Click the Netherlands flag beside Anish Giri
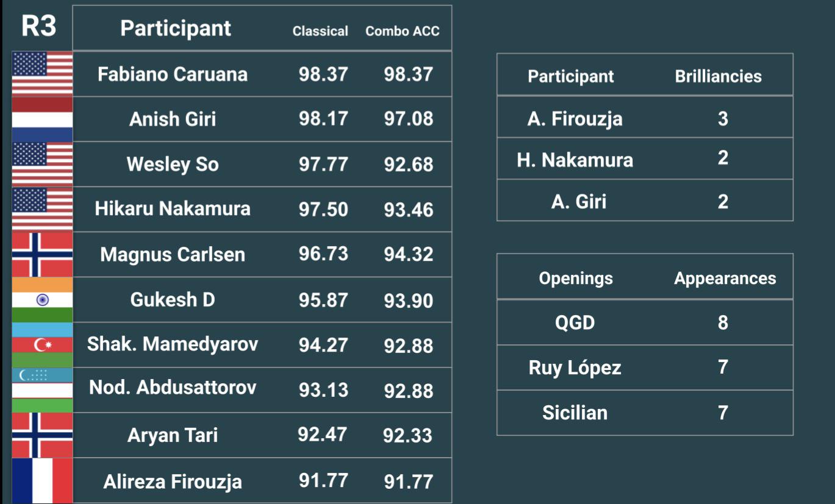835x504 pixels. pos(42,119)
